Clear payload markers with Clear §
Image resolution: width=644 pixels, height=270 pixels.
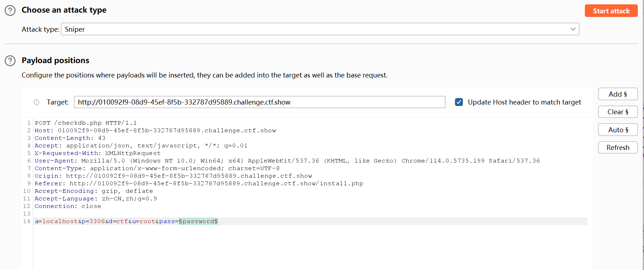click(x=618, y=112)
